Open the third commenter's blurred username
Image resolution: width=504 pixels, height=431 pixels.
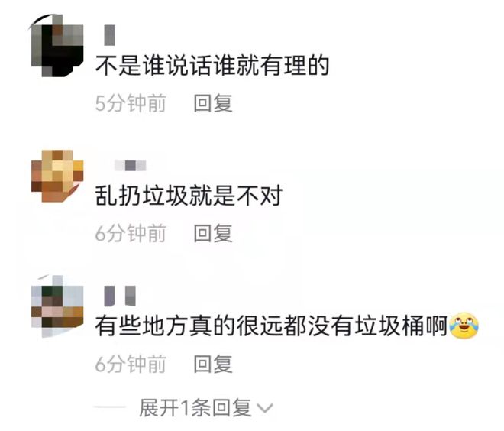120,296
